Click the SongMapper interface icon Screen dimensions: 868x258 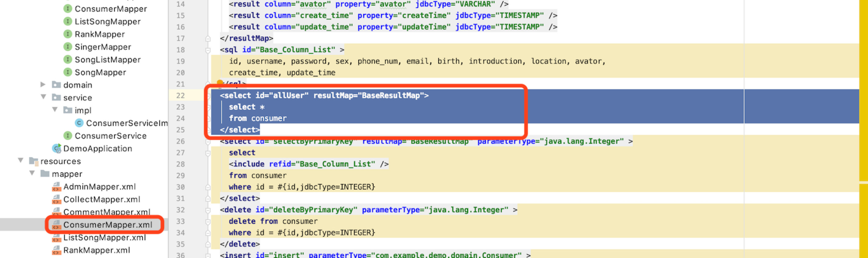(x=68, y=72)
